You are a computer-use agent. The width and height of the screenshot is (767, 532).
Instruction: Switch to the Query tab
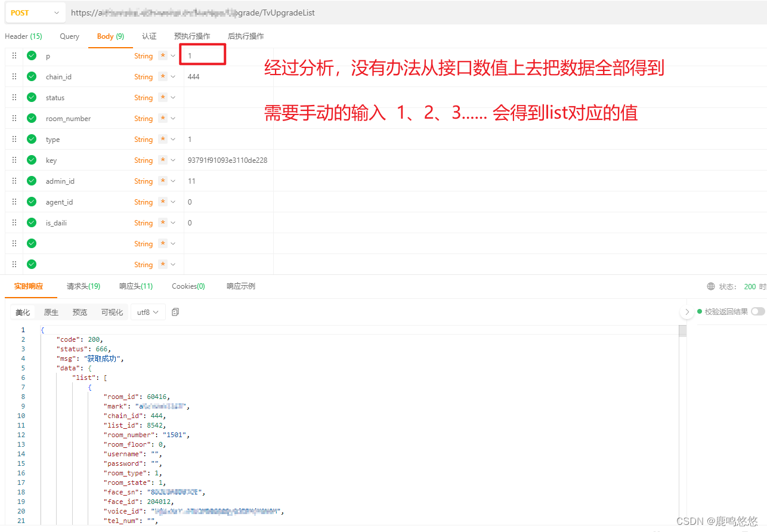click(x=69, y=36)
